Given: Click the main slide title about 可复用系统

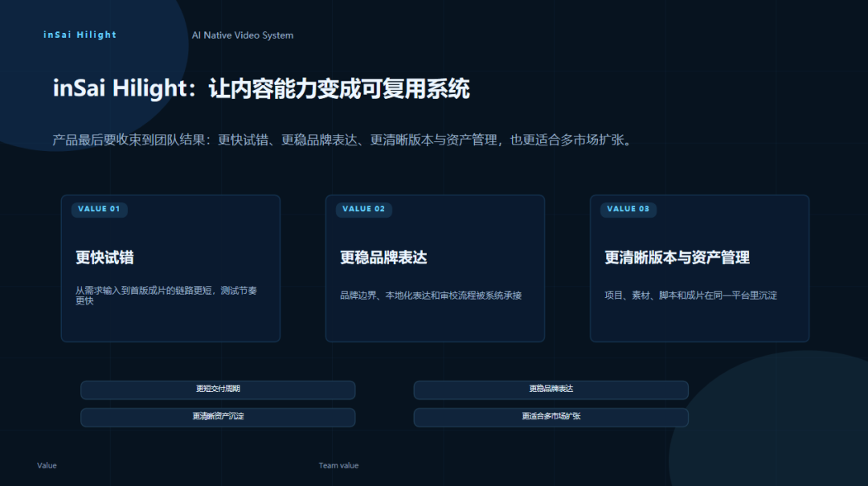Looking at the screenshot, I should 261,88.
